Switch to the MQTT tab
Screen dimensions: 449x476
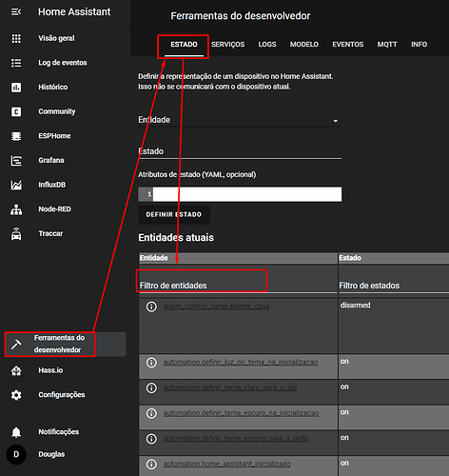tap(387, 45)
